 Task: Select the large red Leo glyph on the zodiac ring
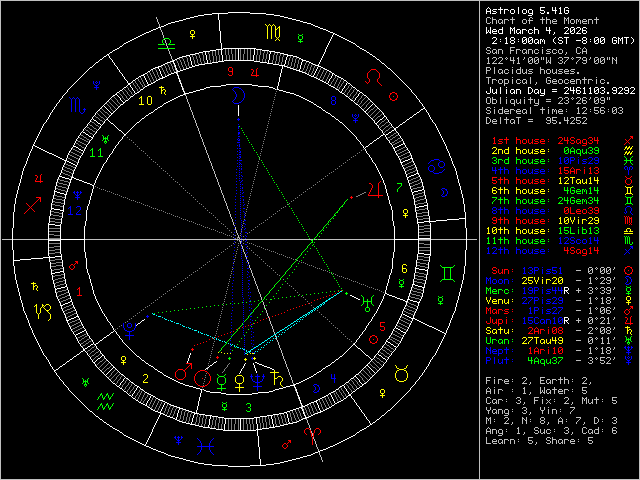click(x=373, y=78)
